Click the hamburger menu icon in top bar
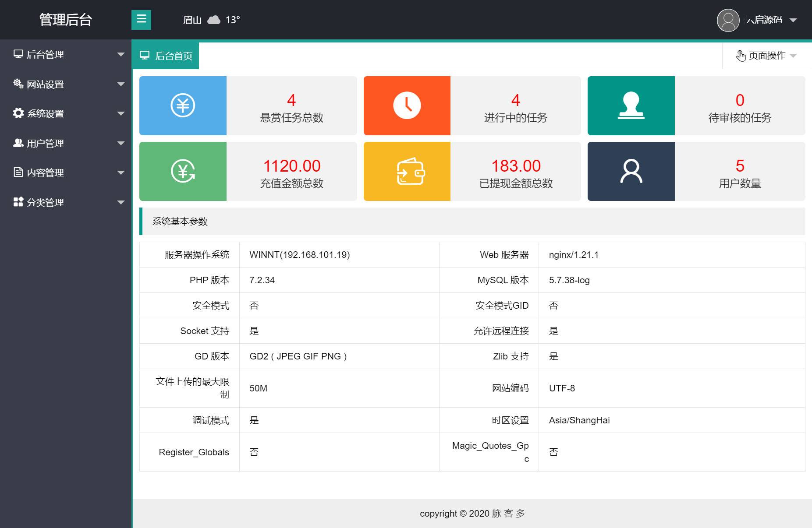The image size is (812, 528). (x=141, y=20)
